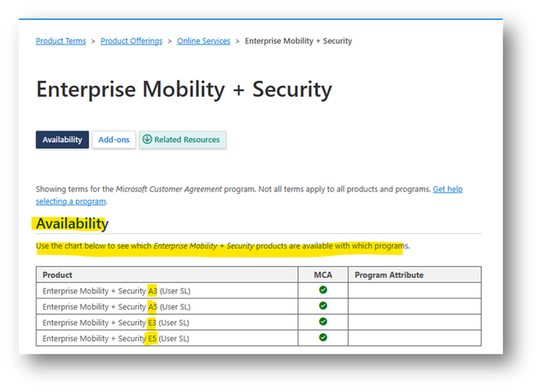The width and height of the screenshot is (541, 392).
Task: Select the Availability tab button
Action: [63, 140]
